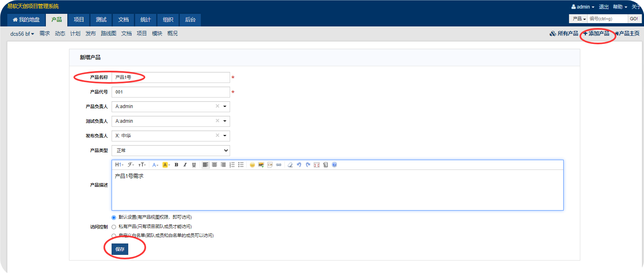Open 路线图 submenu
Image resolution: width=644 pixels, height=276 pixels.
pos(109,33)
